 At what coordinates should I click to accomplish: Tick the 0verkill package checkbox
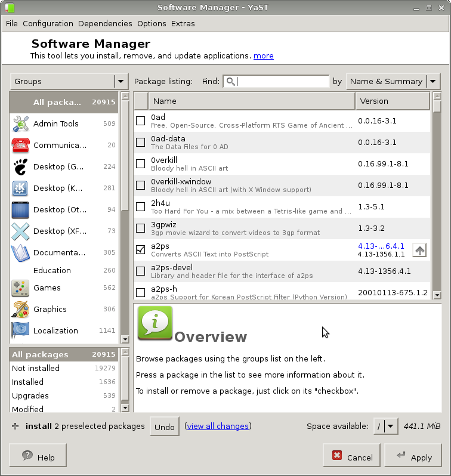[141, 164]
